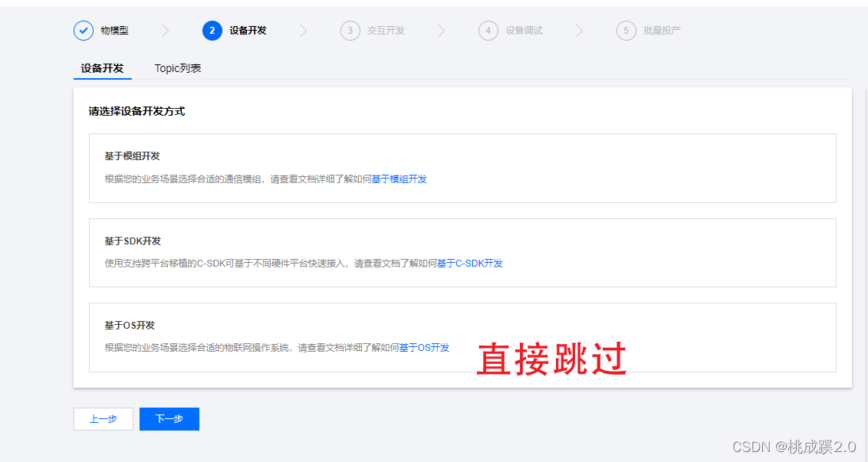Open the 基于模组开发 documentation link
This screenshot has height=462, width=868.
click(399, 179)
